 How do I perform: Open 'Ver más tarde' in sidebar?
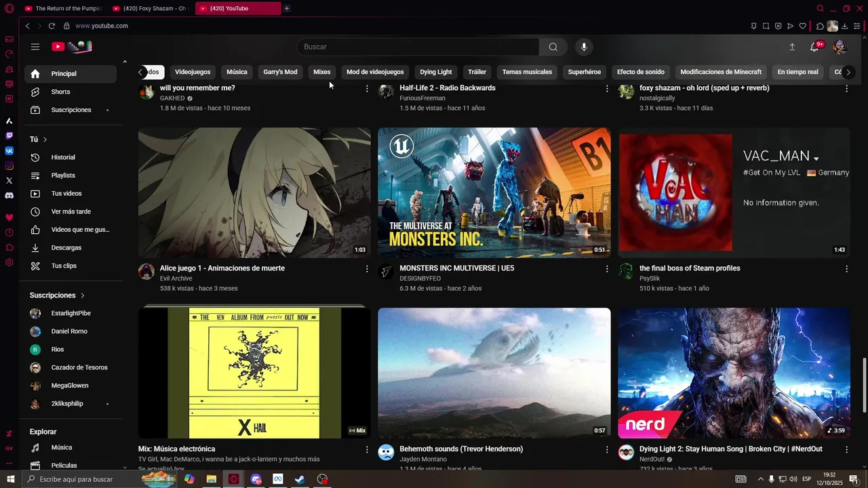click(71, 211)
